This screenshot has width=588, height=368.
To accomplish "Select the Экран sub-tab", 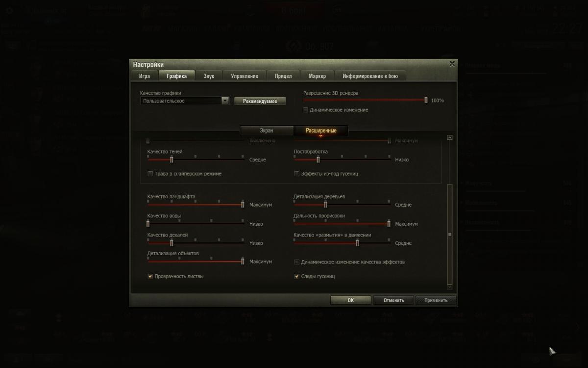I will (x=267, y=131).
